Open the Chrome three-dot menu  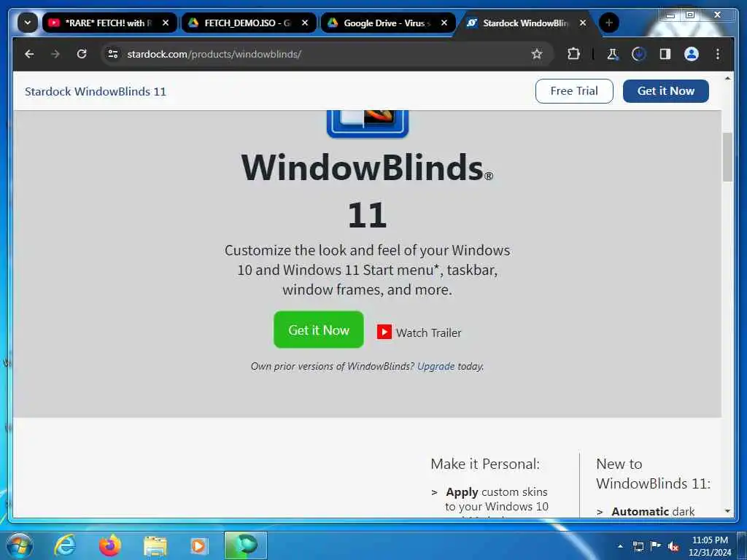[x=718, y=54]
